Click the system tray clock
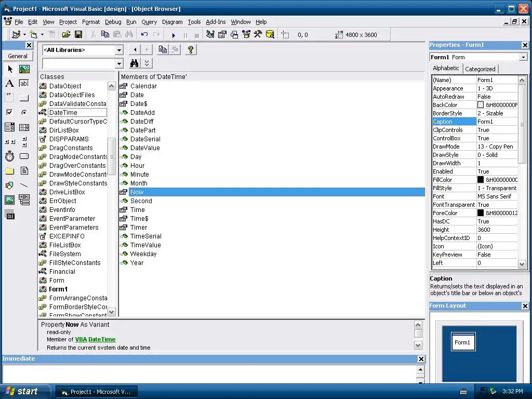This screenshot has height=399, width=532. click(x=513, y=392)
